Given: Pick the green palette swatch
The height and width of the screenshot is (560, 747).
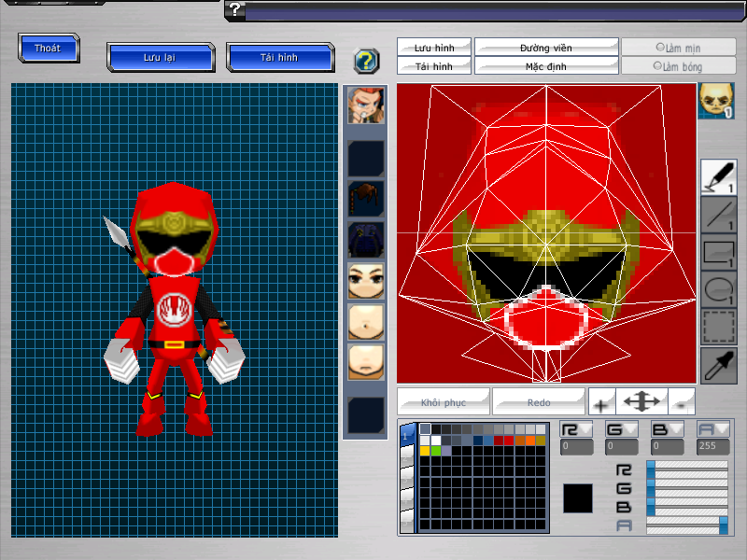Looking at the screenshot, I should coord(435,451).
